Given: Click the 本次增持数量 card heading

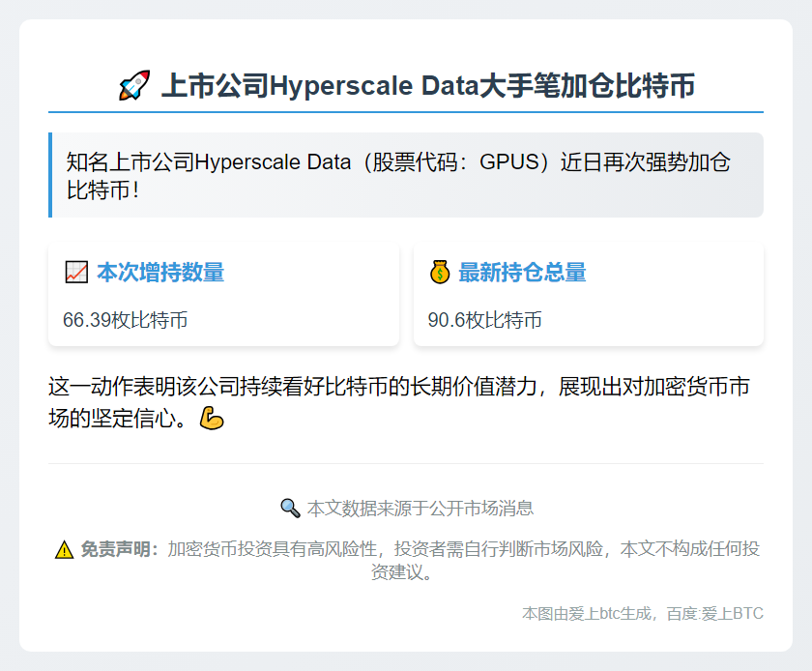Looking at the screenshot, I should point(160,273).
